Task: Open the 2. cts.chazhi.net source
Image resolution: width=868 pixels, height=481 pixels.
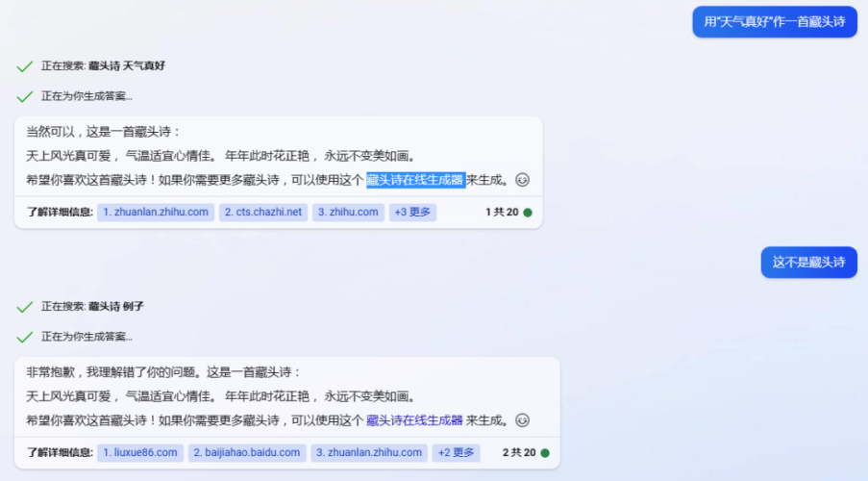Action: click(263, 213)
